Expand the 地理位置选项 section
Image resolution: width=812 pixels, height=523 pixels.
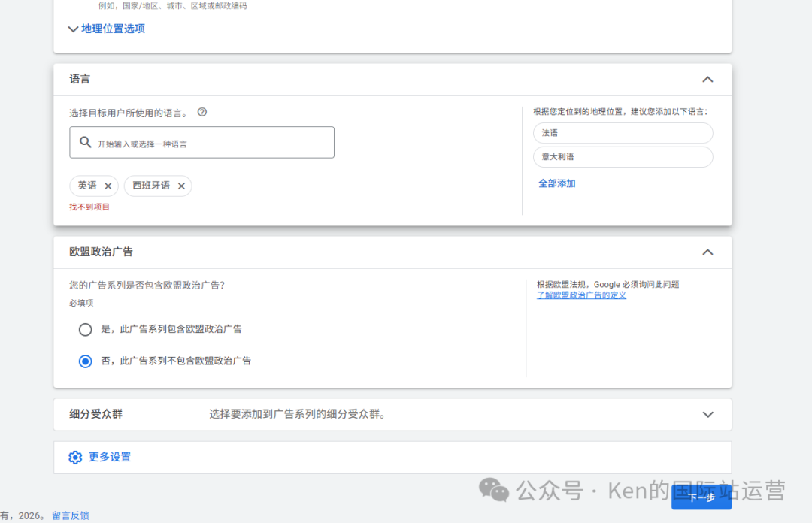tap(107, 29)
